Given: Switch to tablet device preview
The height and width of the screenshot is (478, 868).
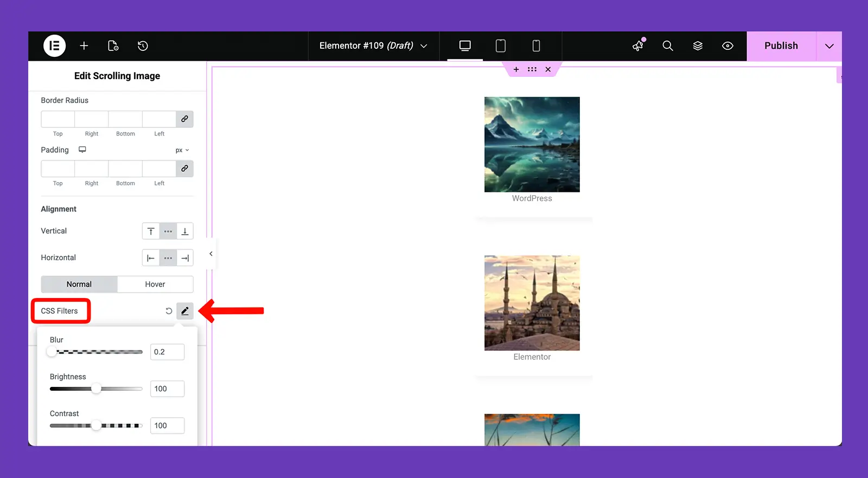Looking at the screenshot, I should (x=501, y=46).
